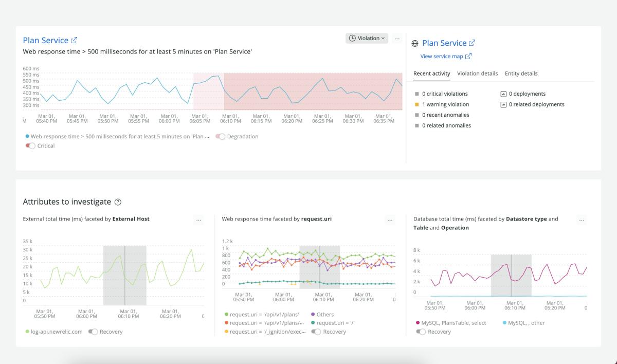Open left Plan Service title link
Viewport: 617px width, 364px height.
[x=50, y=40]
